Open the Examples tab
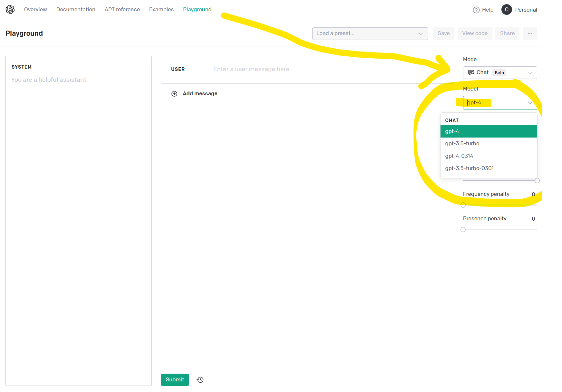This screenshot has width=562, height=392. pyautogui.click(x=161, y=9)
